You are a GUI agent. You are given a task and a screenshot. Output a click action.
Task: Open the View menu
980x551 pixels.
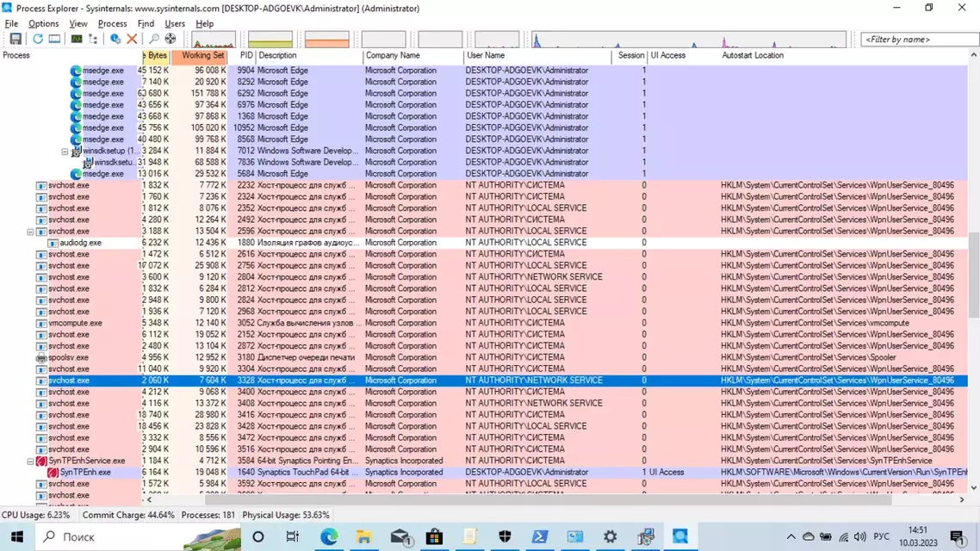[x=78, y=24]
